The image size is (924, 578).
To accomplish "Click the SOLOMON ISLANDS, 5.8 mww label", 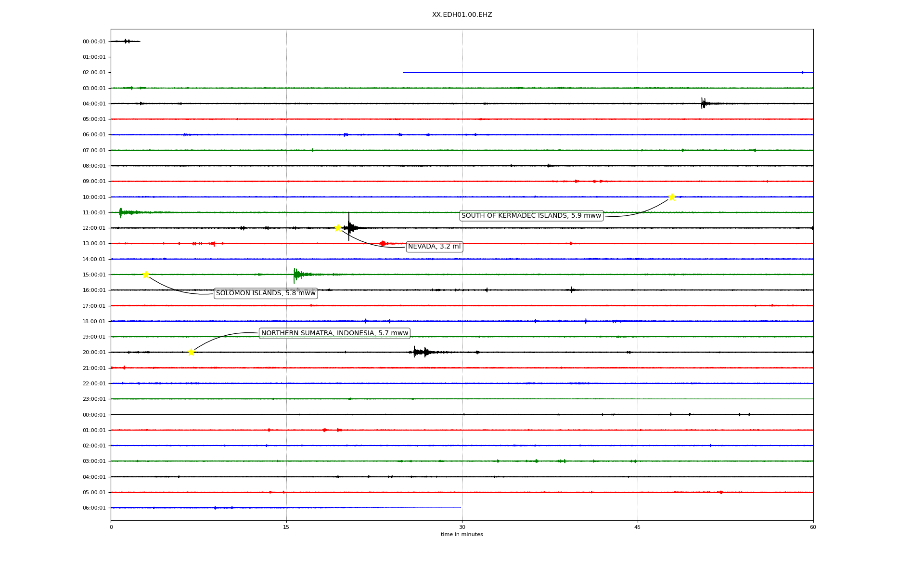I will [266, 293].
